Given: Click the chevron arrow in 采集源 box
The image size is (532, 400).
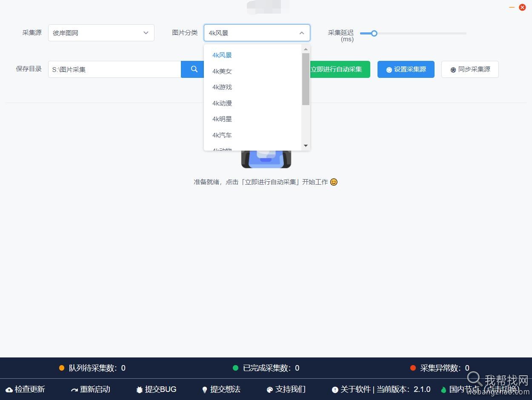Looking at the screenshot, I should coord(146,33).
